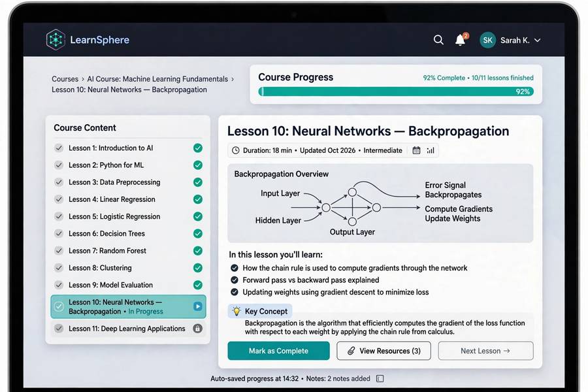Open AI Course: Machine Learning Fundamentals breadcrumb
Viewport: 588px width, 392px height.
[157, 79]
